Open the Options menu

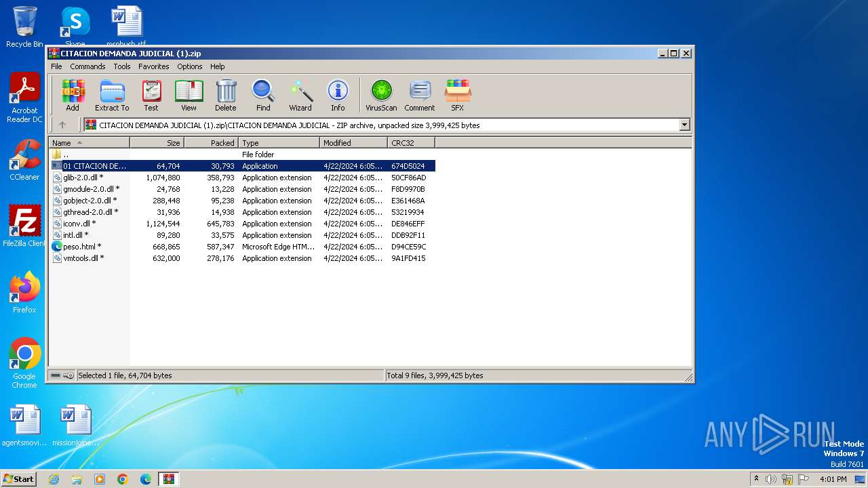[x=190, y=66]
